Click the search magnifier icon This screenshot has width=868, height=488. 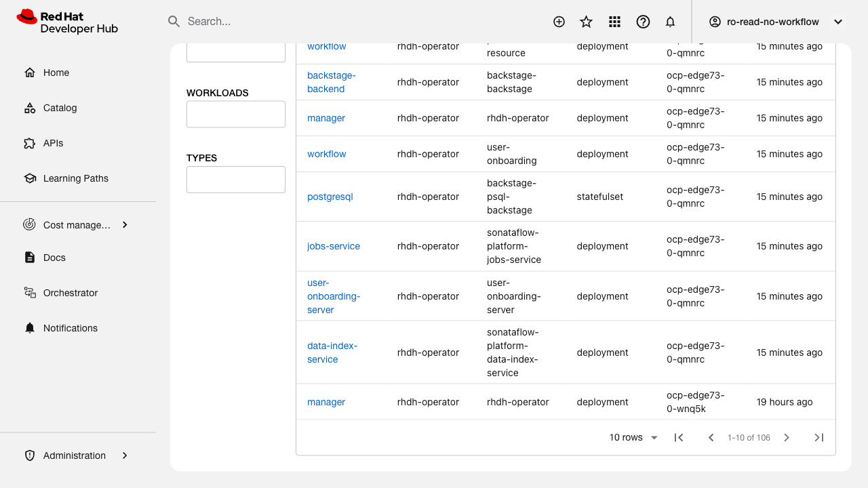tap(174, 22)
